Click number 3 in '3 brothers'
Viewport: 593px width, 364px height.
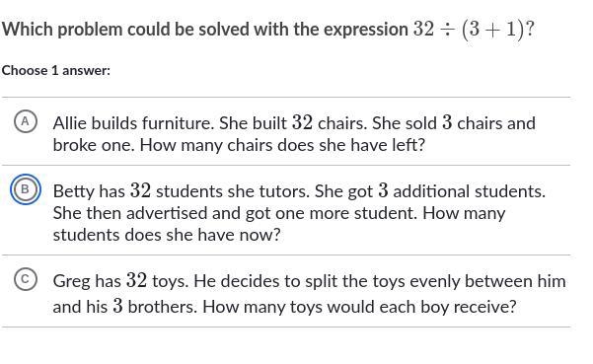[117, 306]
